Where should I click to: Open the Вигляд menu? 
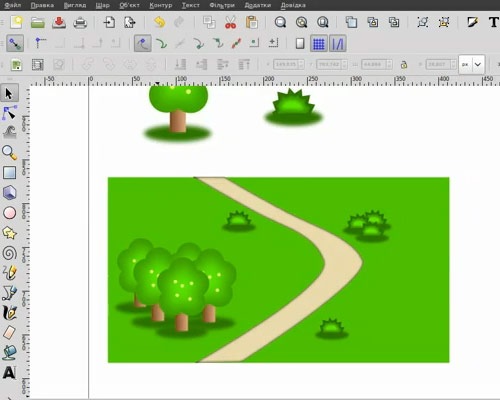[x=75, y=5]
